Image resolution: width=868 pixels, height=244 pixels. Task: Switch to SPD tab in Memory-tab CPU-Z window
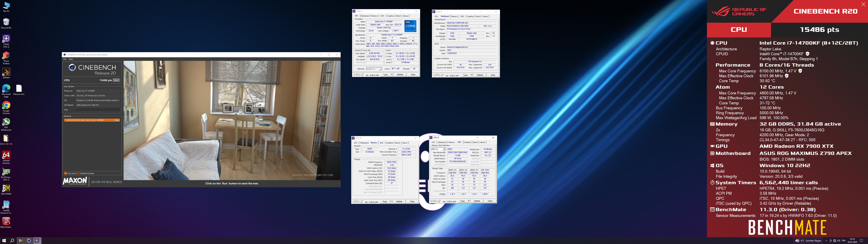381,143
